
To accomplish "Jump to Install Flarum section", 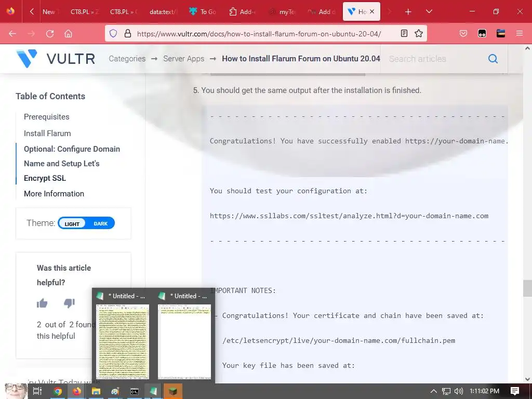I will tap(47, 134).
